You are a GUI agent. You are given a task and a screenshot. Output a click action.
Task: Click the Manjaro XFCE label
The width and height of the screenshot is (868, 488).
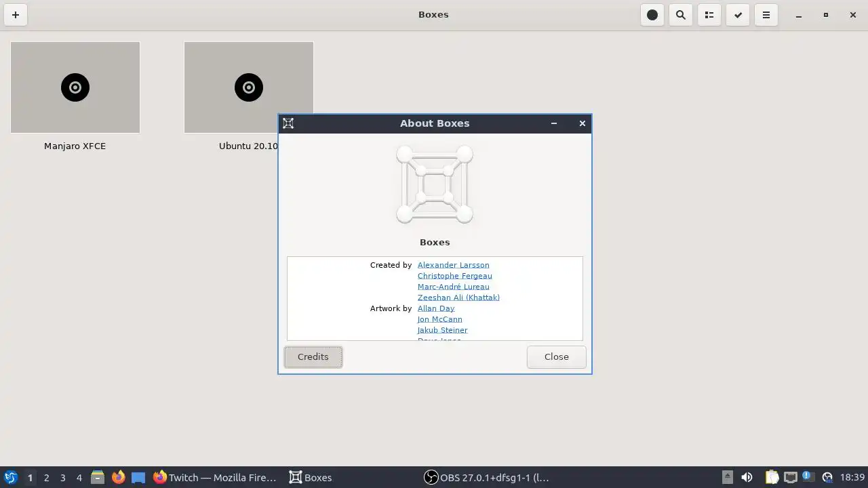75,146
